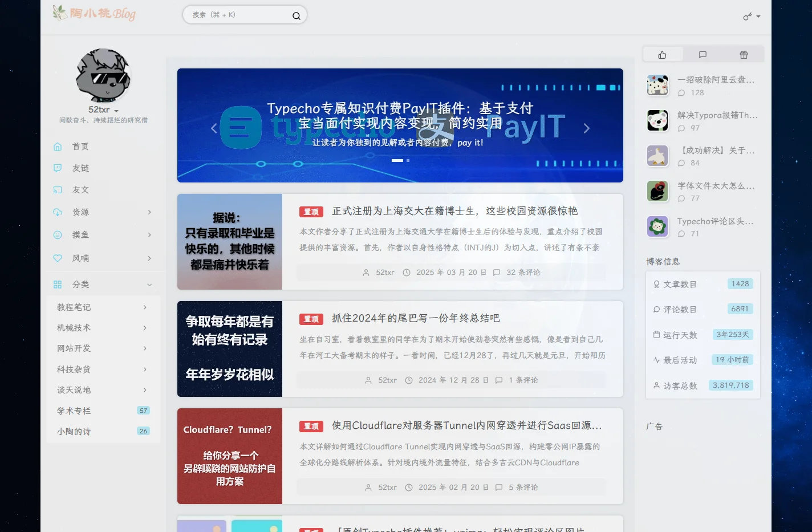
Task: Expand the 科技杂货 category arrow
Action: tap(145, 369)
